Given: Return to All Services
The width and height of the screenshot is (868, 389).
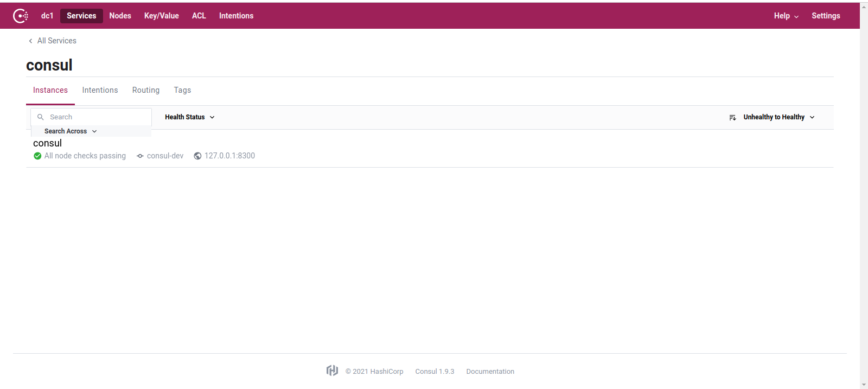Looking at the screenshot, I should point(56,41).
